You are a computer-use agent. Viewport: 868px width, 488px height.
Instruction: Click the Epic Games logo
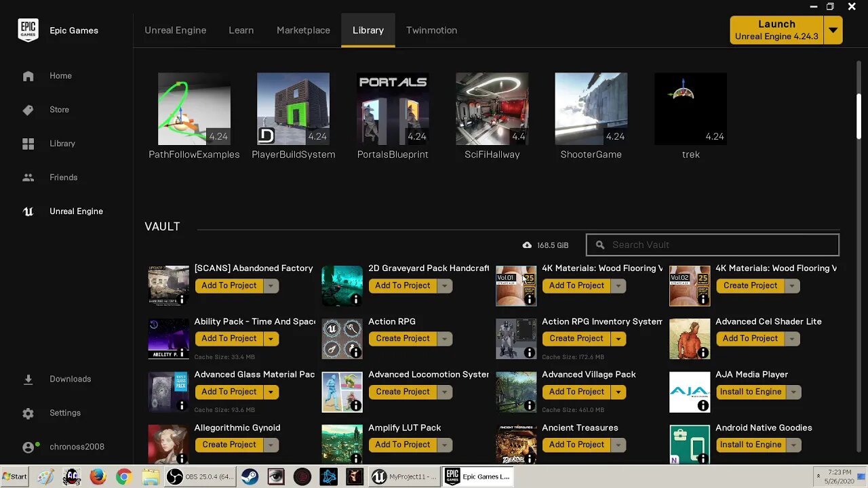click(x=28, y=30)
